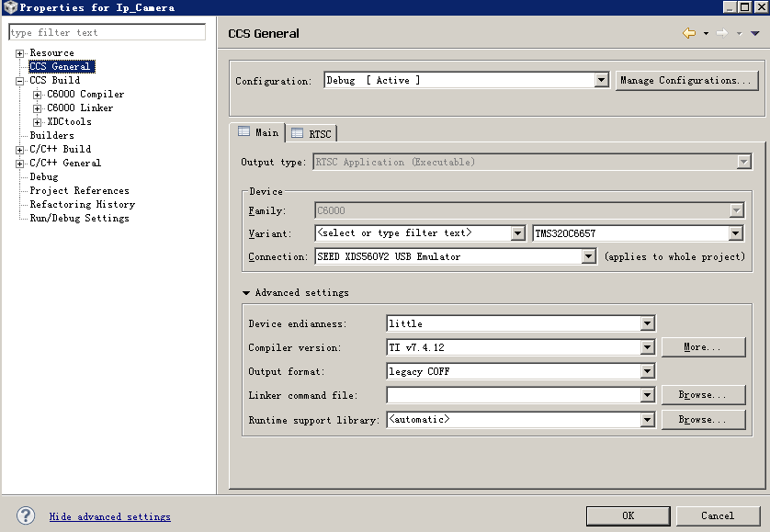This screenshot has width=770, height=532.
Task: Select Builders in the tree
Action: click(x=51, y=135)
